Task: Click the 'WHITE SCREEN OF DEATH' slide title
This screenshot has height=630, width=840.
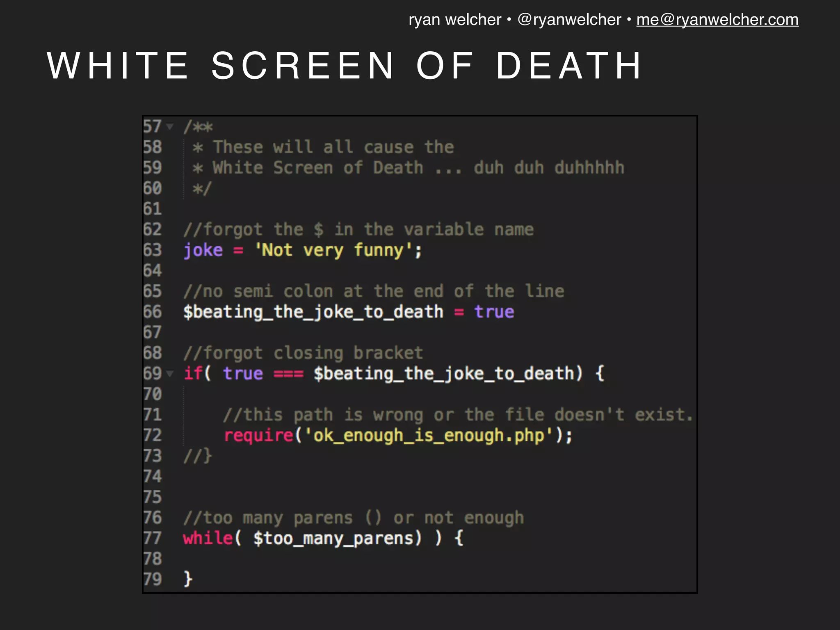Action: tap(345, 66)
